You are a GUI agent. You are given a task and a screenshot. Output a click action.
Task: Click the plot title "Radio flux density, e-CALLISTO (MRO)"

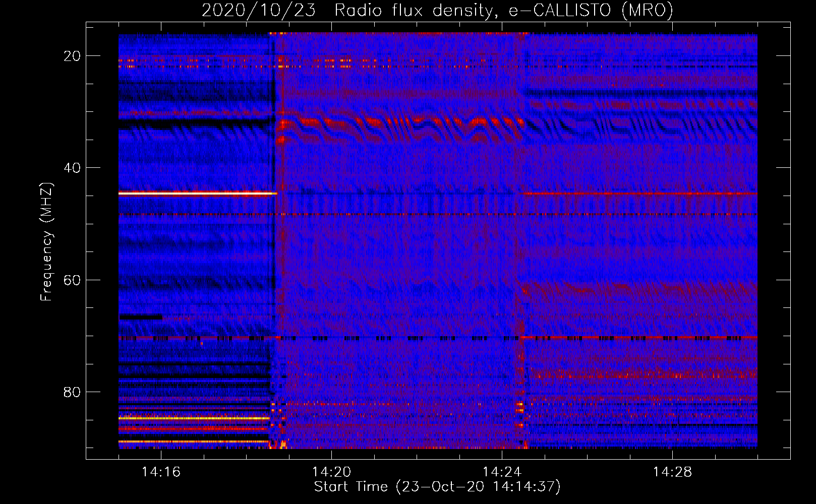[x=504, y=10]
